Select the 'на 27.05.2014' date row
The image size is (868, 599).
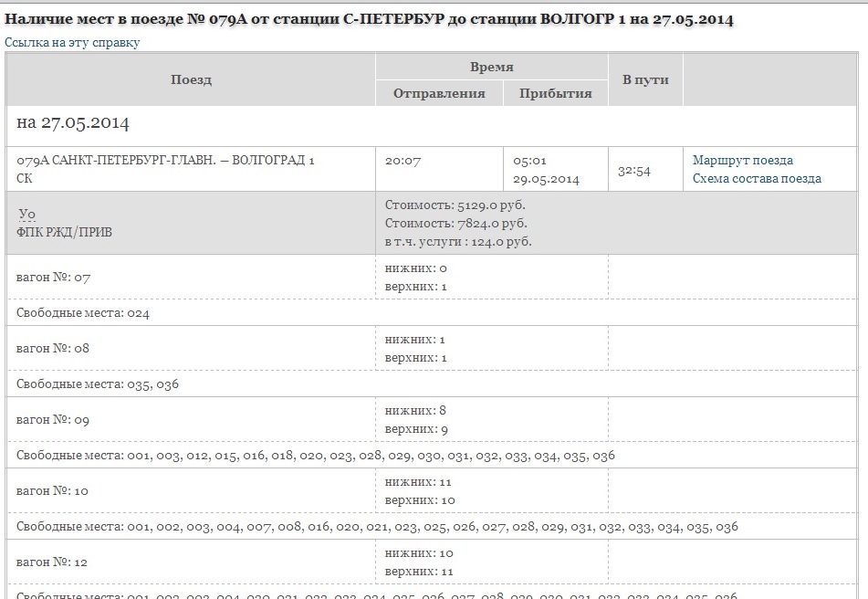(x=73, y=123)
